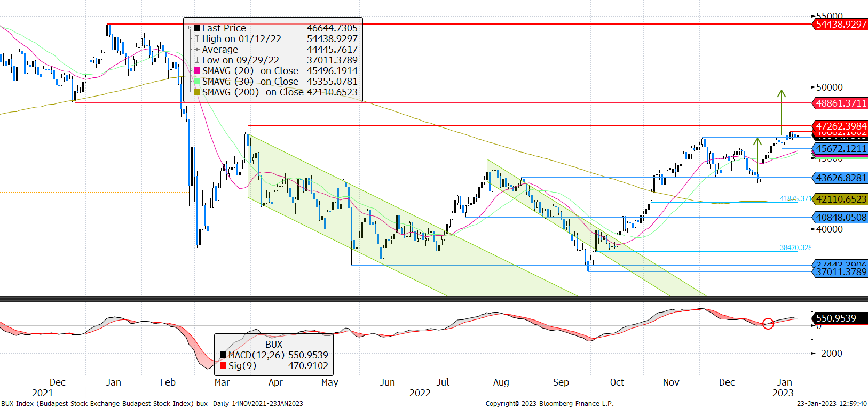Collapse the Last Price legend tree
Screen dimensions: 868x408
pos(190,28)
